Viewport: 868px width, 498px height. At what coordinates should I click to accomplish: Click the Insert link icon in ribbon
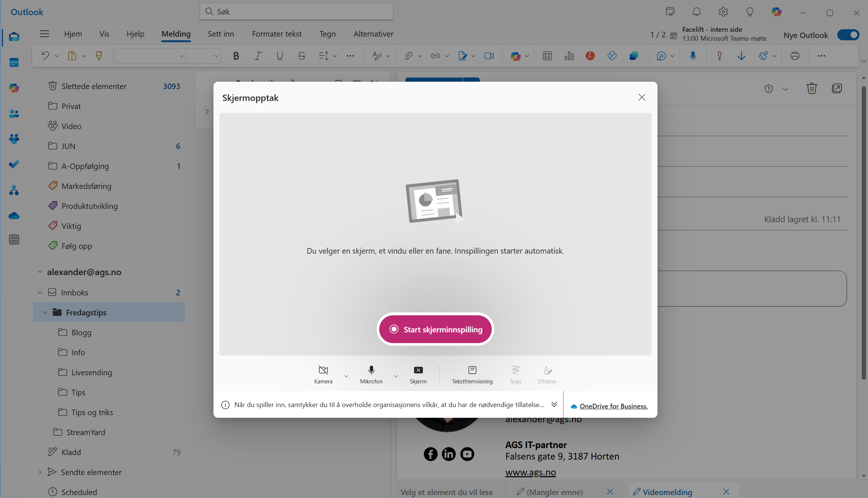pos(435,55)
